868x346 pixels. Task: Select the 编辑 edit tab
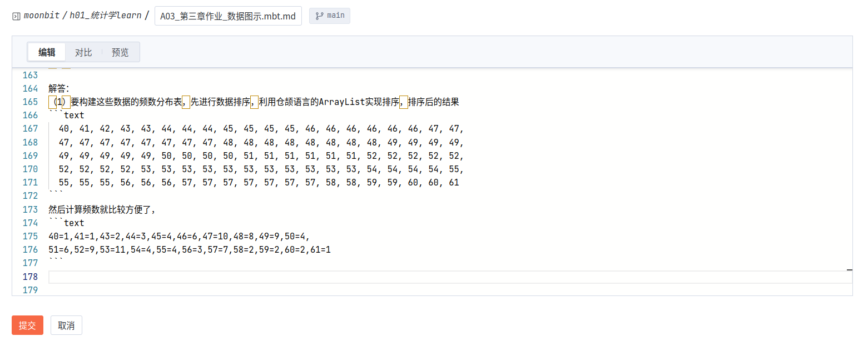47,52
